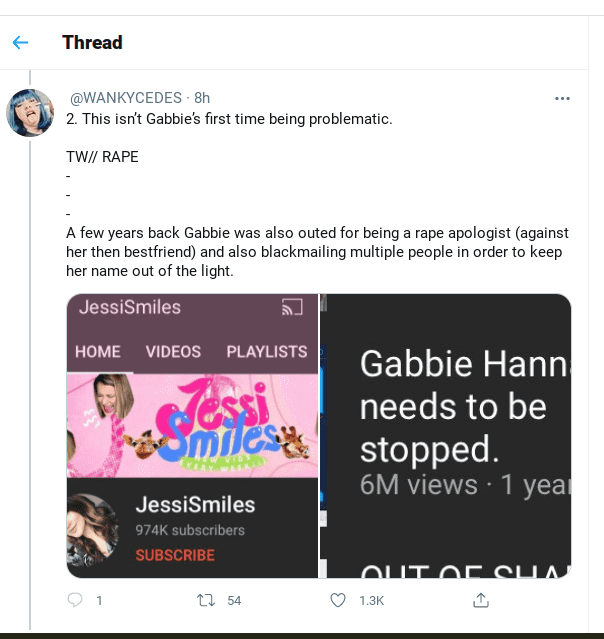The width and height of the screenshot is (604, 639).
Task: Like the tweet with heart icon
Action: tap(338, 600)
